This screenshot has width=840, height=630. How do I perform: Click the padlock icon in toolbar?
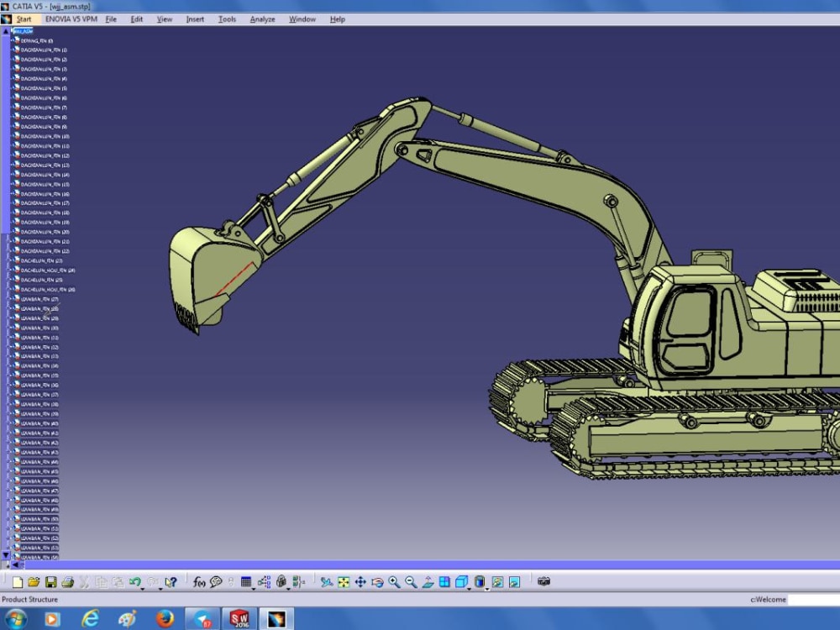(281, 581)
